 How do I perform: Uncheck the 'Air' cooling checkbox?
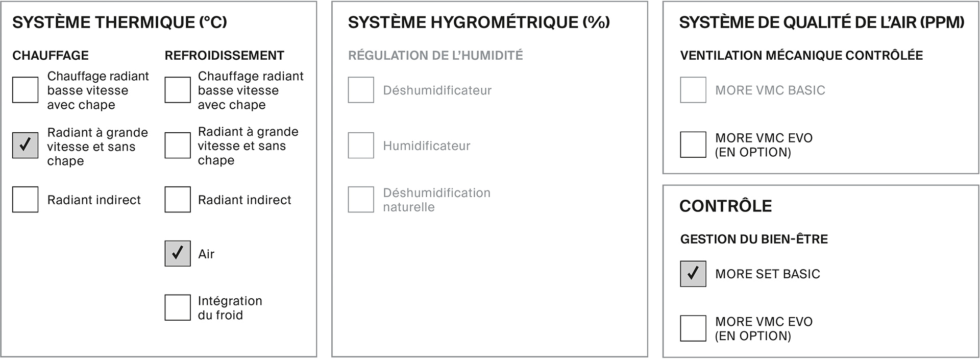point(178,253)
